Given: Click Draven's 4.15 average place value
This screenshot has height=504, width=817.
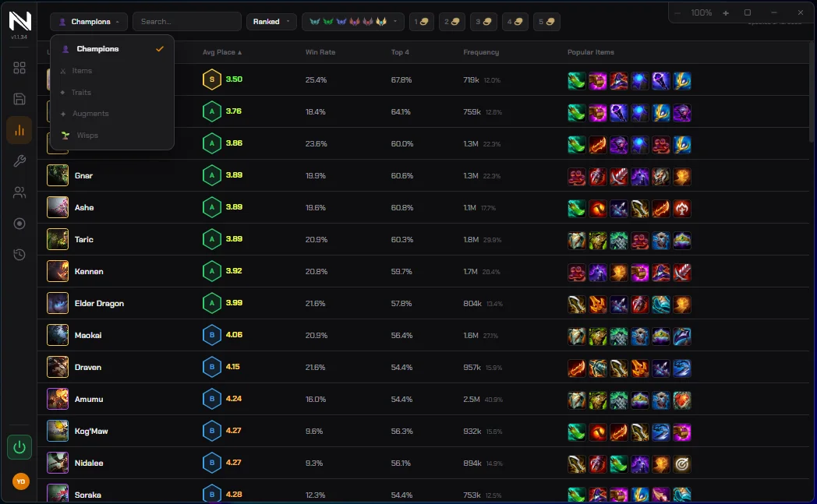Looking at the screenshot, I should click(x=233, y=367).
